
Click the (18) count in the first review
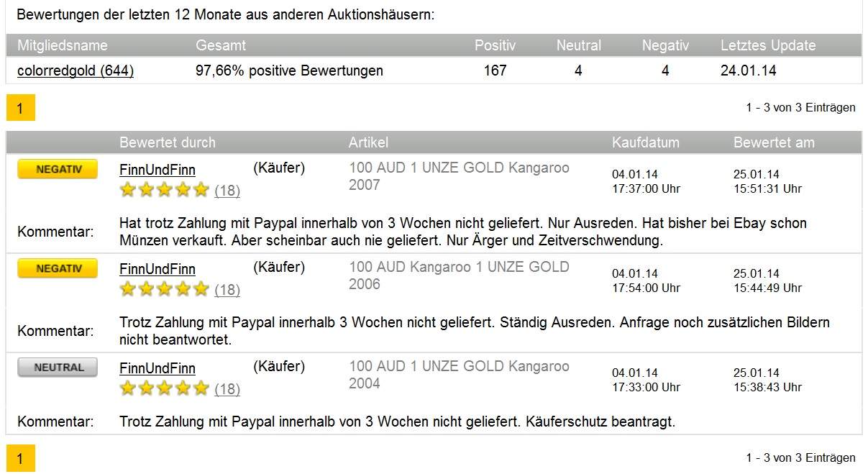(x=227, y=191)
